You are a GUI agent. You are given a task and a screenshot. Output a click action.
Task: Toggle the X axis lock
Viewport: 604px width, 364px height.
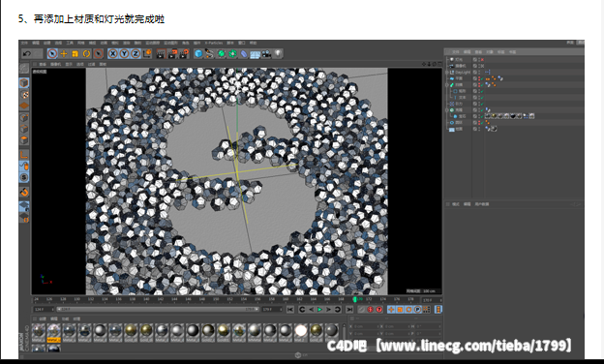(x=113, y=54)
